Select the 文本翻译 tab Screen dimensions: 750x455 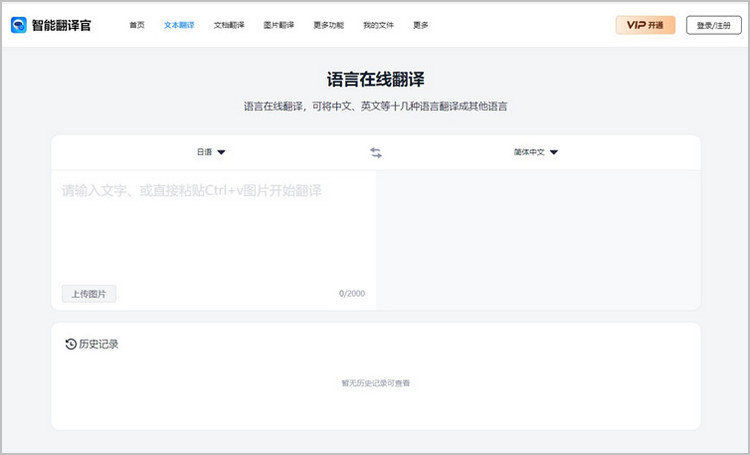click(179, 25)
